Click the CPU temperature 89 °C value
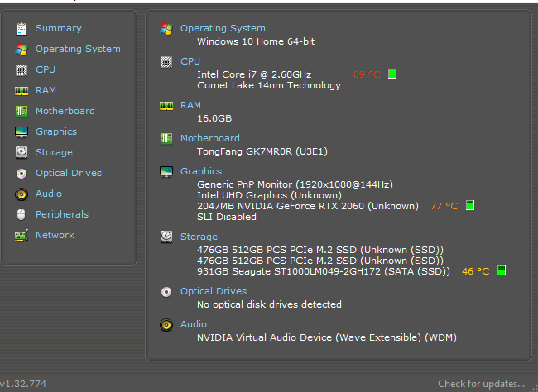The width and height of the screenshot is (538, 392). coord(367,74)
